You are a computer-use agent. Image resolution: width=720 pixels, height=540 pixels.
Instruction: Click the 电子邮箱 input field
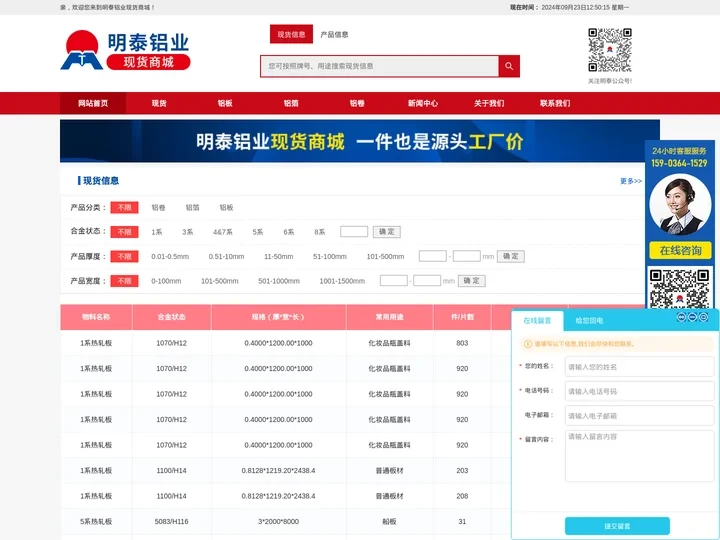(x=640, y=415)
